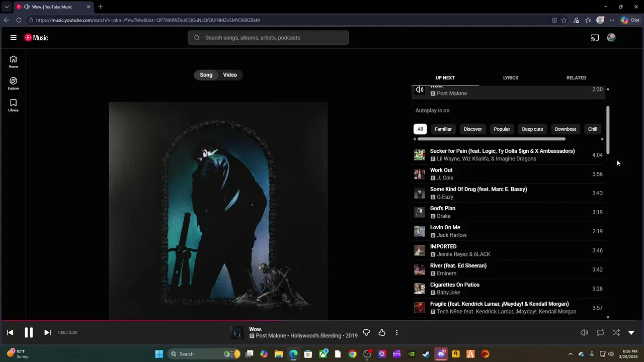Screen dimensions: 644x362
Task: Switch to the Song view
Action: point(206,75)
